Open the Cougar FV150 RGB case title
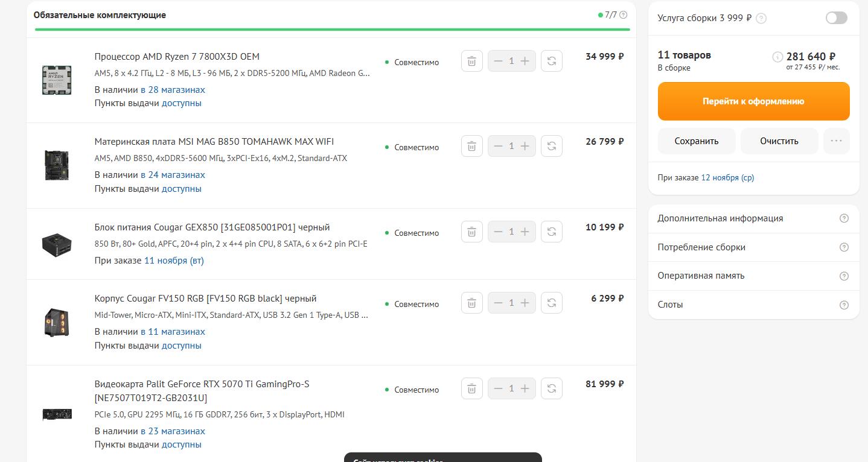 [205, 299]
